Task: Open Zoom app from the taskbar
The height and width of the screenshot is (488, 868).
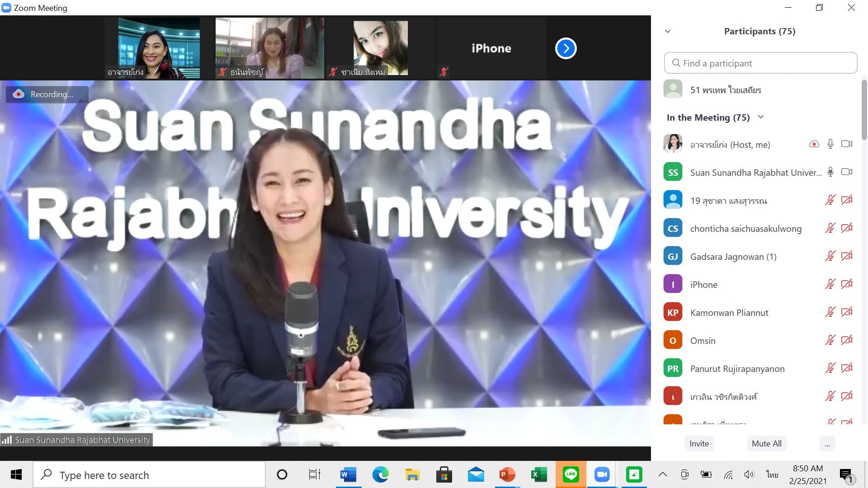Action: 602,474
